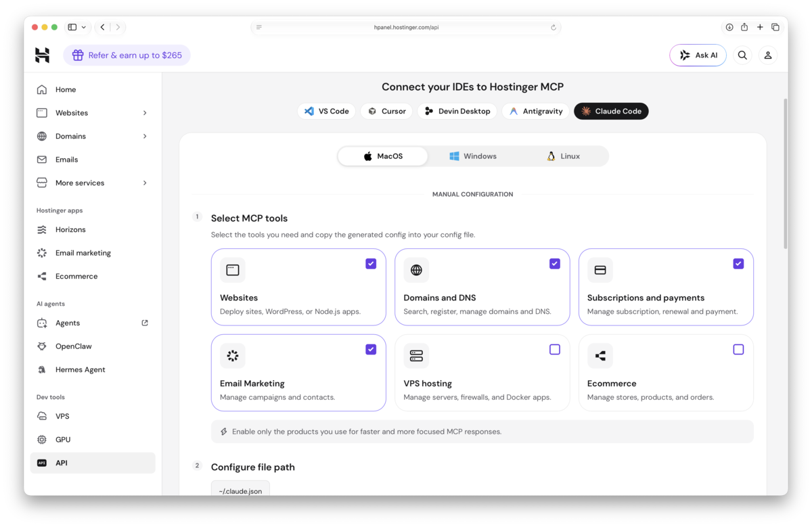Click the Ecommerce card icon
Image resolution: width=812 pixels, height=527 pixels.
coord(600,356)
